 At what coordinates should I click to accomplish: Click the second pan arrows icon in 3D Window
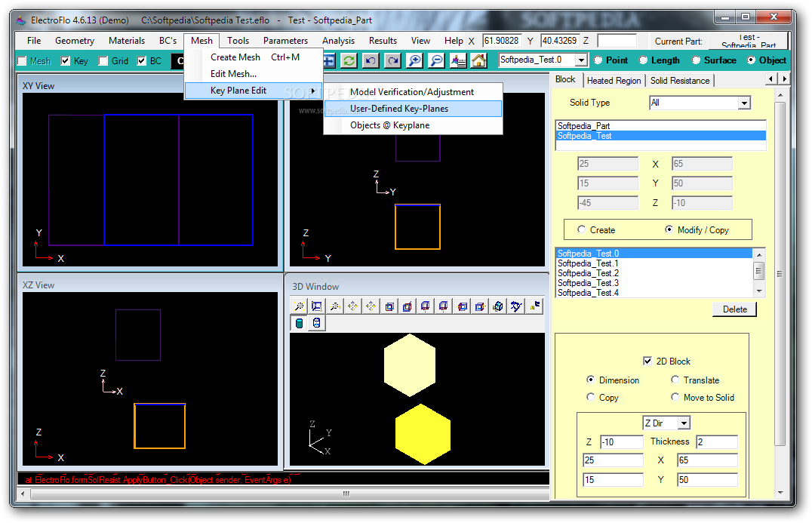(371, 306)
